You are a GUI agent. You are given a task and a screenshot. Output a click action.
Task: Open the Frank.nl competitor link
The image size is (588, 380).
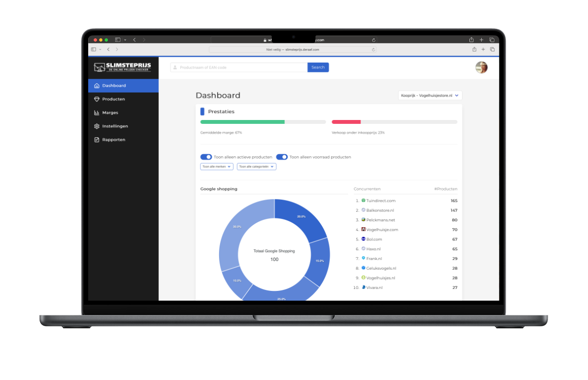pyautogui.click(x=374, y=259)
